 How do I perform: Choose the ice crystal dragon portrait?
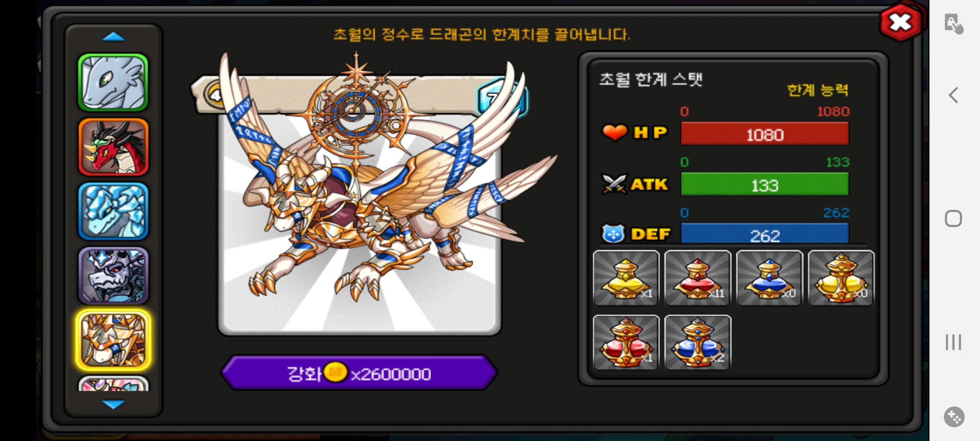pyautogui.click(x=113, y=211)
